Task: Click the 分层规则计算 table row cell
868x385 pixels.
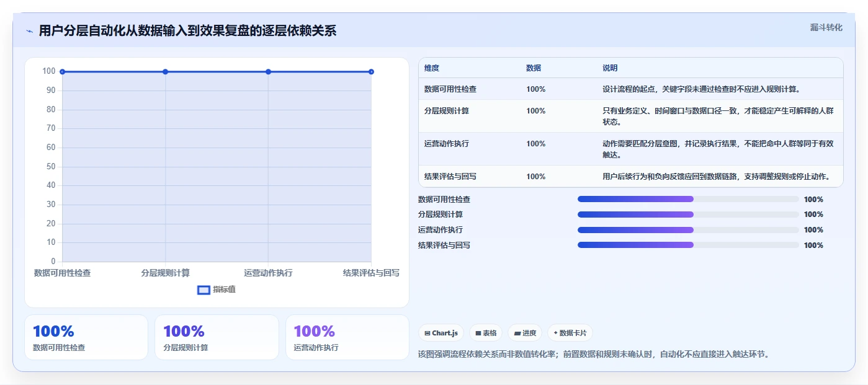Action: click(x=447, y=111)
